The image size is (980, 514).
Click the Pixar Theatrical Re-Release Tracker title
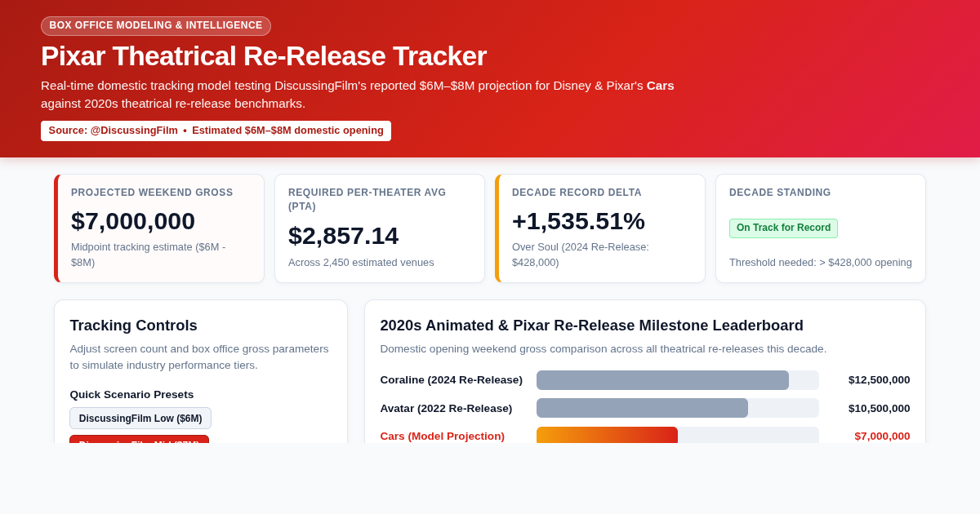(264, 55)
